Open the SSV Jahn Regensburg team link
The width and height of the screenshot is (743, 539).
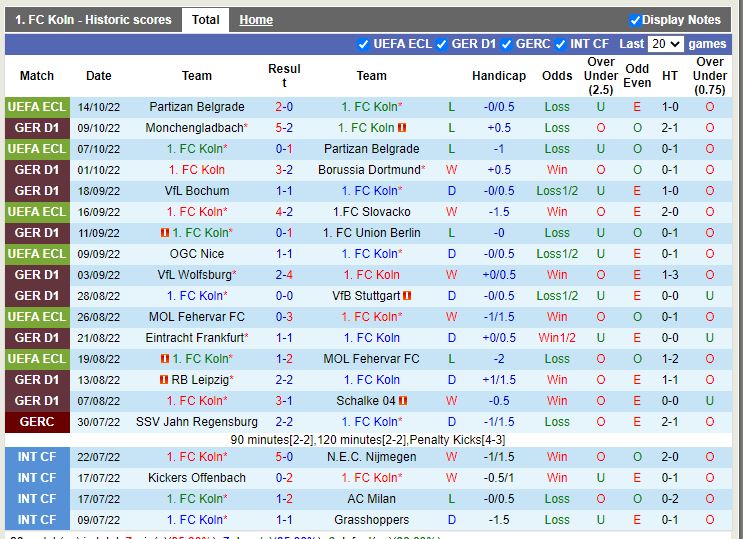tap(197, 422)
